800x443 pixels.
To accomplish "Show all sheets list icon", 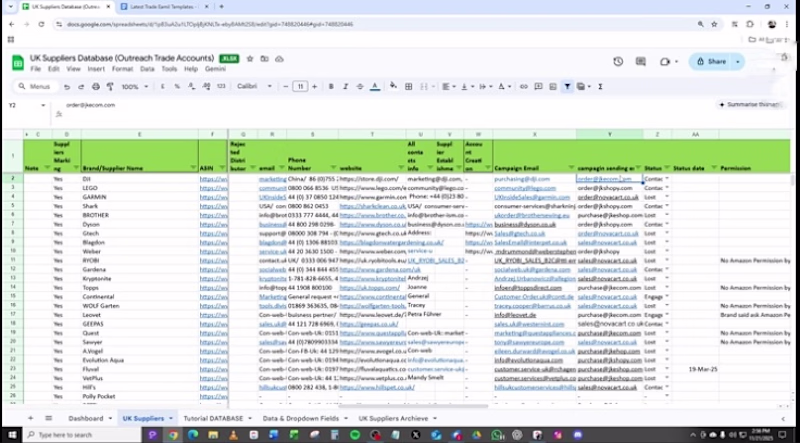I will pyautogui.click(x=48, y=418).
